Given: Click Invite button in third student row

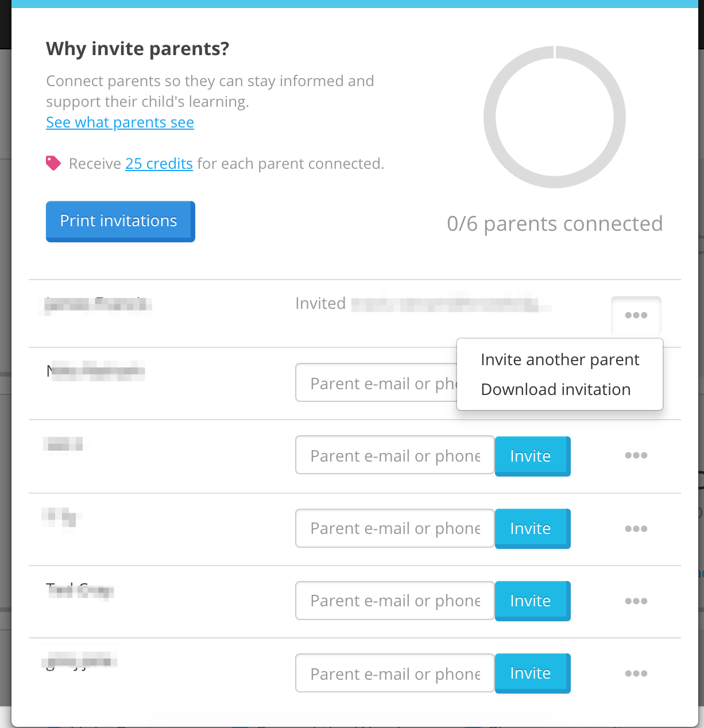Looking at the screenshot, I should coord(532,456).
